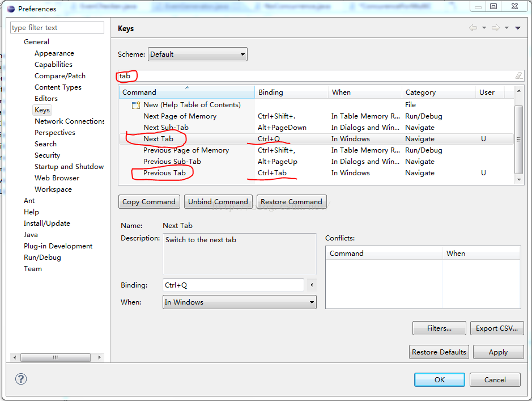This screenshot has width=532, height=401.
Task: Select the Next Page of Memory command
Action: pyautogui.click(x=316, y=116)
